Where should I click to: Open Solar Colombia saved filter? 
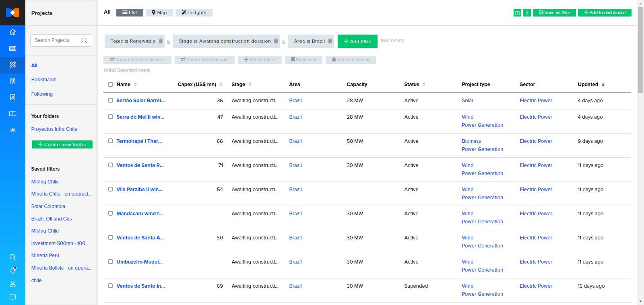pos(48,206)
